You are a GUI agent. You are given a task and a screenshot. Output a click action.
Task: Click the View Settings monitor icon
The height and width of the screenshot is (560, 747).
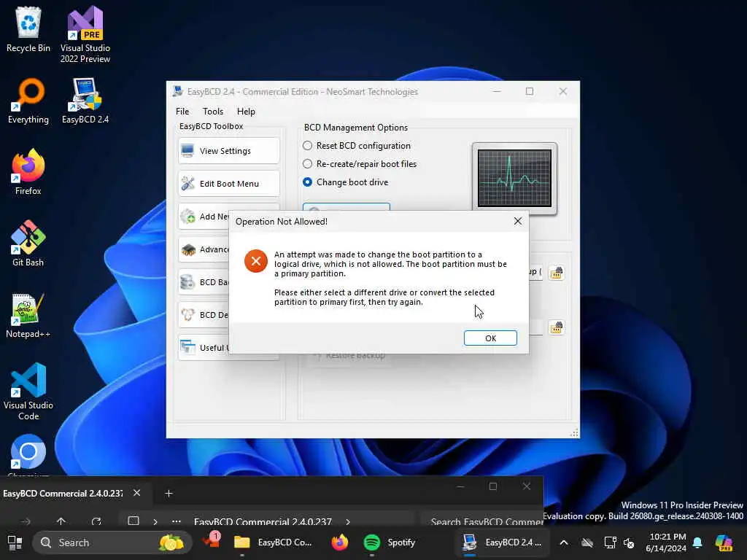tap(187, 151)
